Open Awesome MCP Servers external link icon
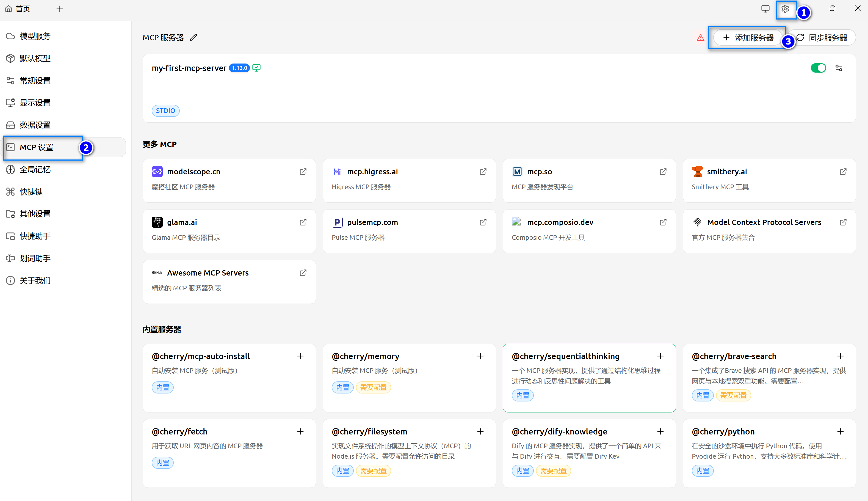This screenshot has height=501, width=868. coord(303,273)
